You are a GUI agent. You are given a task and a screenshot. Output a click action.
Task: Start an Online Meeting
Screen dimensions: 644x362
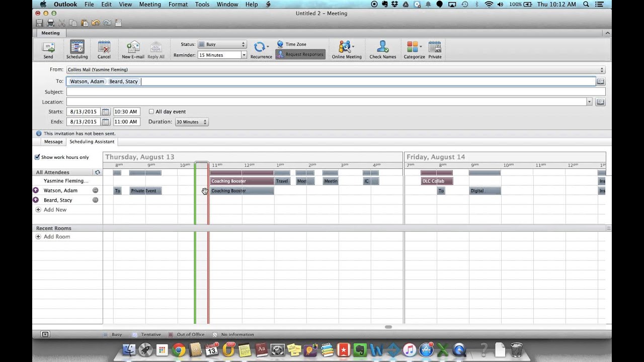click(347, 50)
